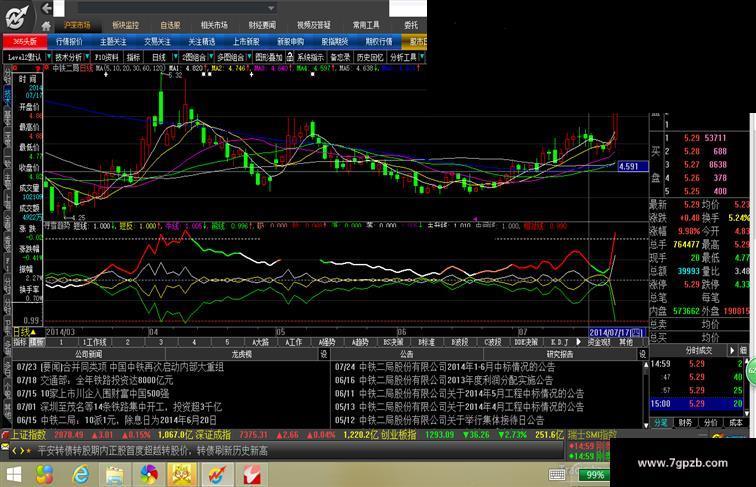
Task: Open the 日线 period dropdown
Action: [162, 58]
